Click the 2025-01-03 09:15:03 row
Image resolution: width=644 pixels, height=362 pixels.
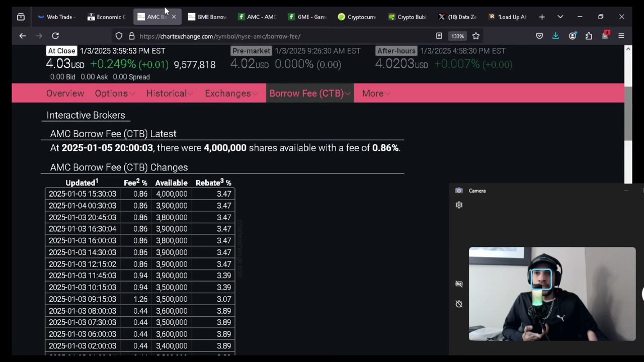(x=140, y=299)
